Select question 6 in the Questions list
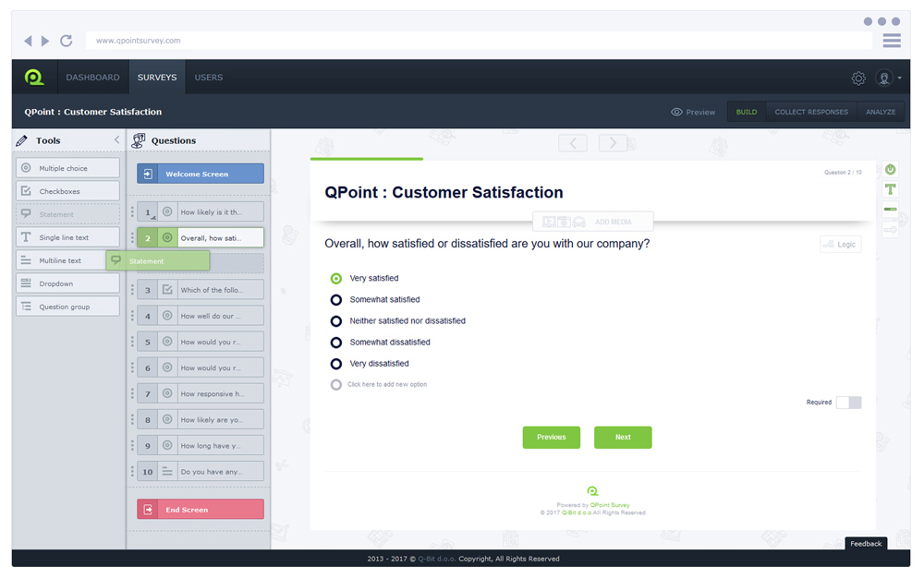Screen dimensions: 924x578 click(x=201, y=367)
